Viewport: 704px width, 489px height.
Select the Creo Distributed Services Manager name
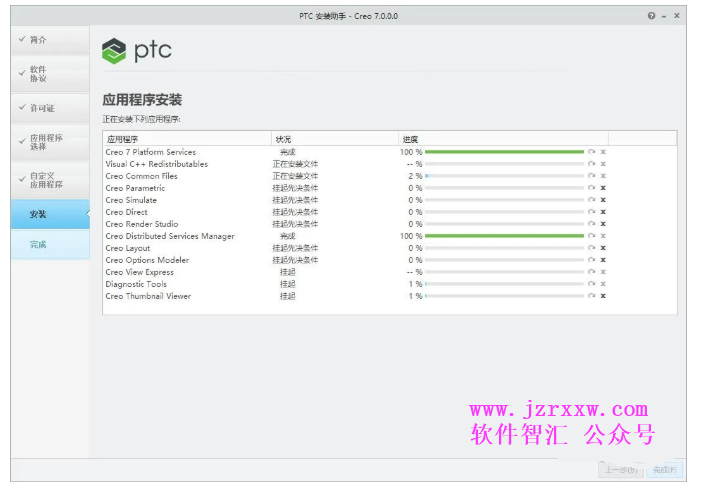(x=170, y=236)
